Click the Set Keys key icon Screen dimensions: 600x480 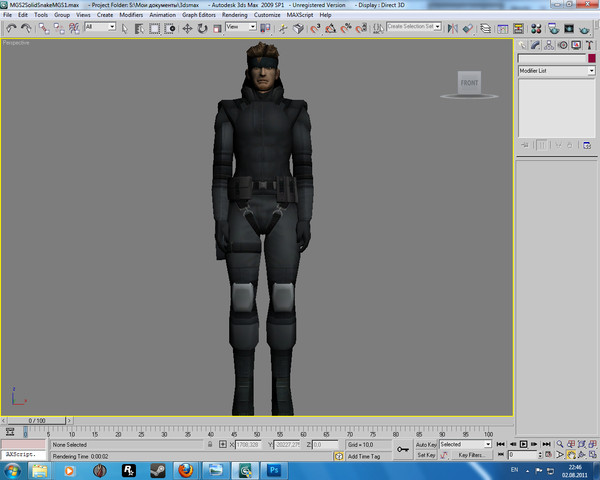tap(402, 449)
